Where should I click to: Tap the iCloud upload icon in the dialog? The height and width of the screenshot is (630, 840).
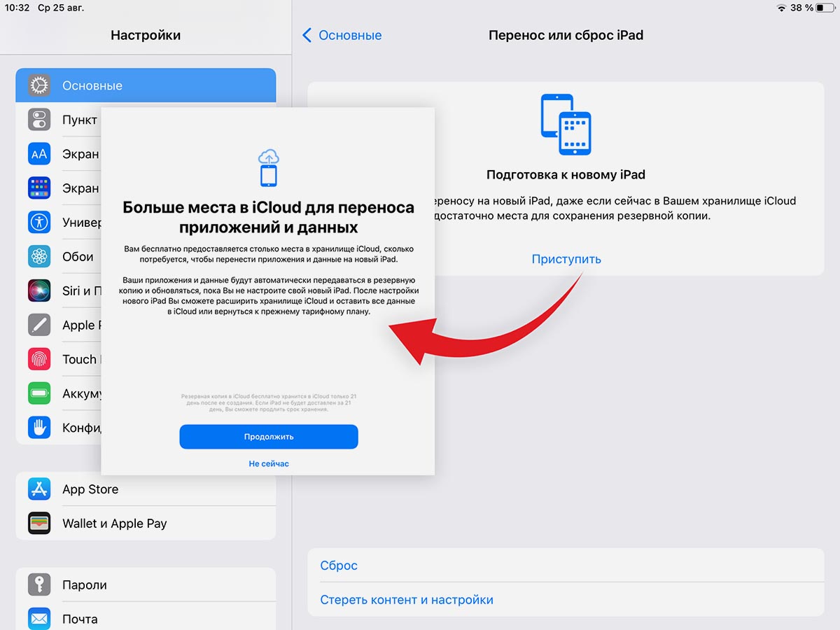[x=268, y=167]
